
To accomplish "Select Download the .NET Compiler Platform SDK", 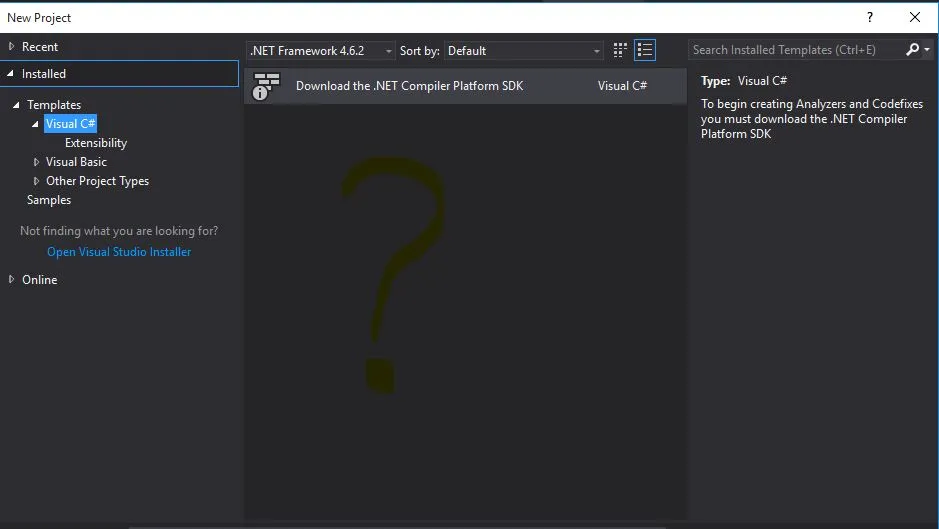I will click(x=465, y=86).
